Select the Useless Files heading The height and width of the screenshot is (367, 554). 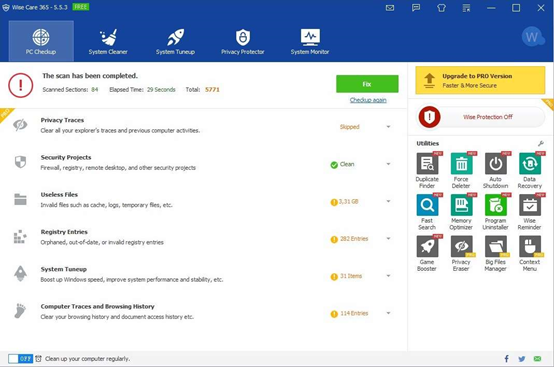[x=59, y=195]
